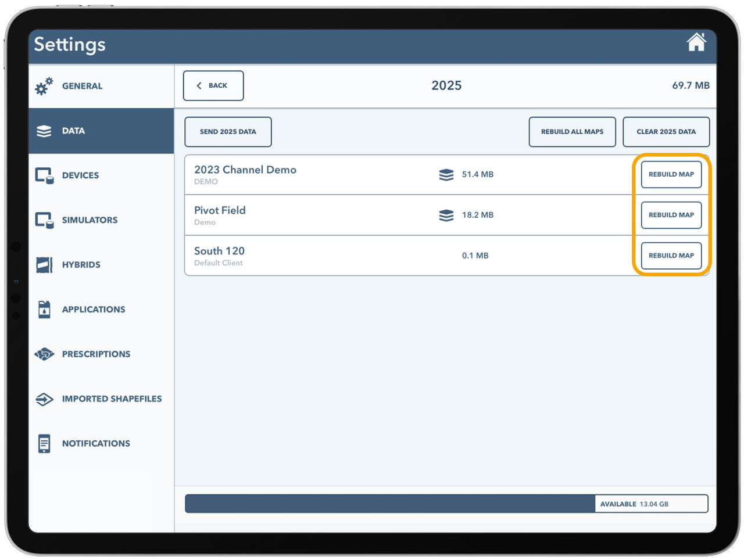Screen dimensions: 744x560
Task: Click the 69.7 MB total size
Action: point(691,85)
